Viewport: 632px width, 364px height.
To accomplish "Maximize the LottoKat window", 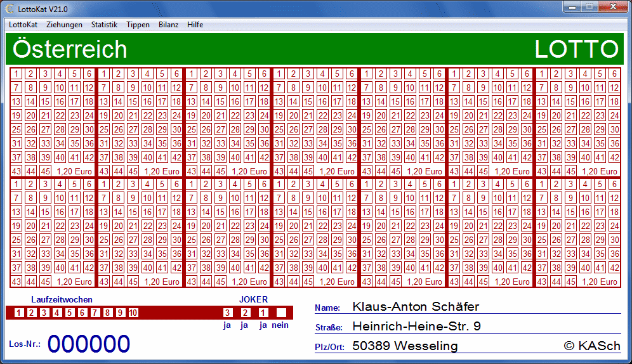I will point(589,7).
